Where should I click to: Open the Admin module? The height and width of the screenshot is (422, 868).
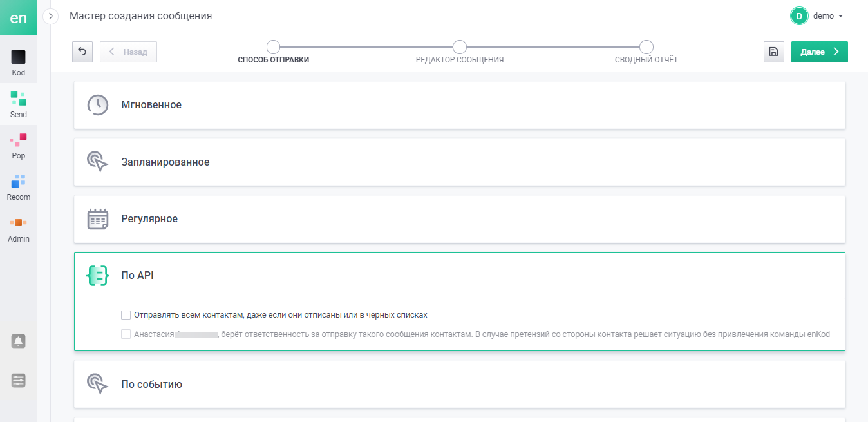point(19,229)
